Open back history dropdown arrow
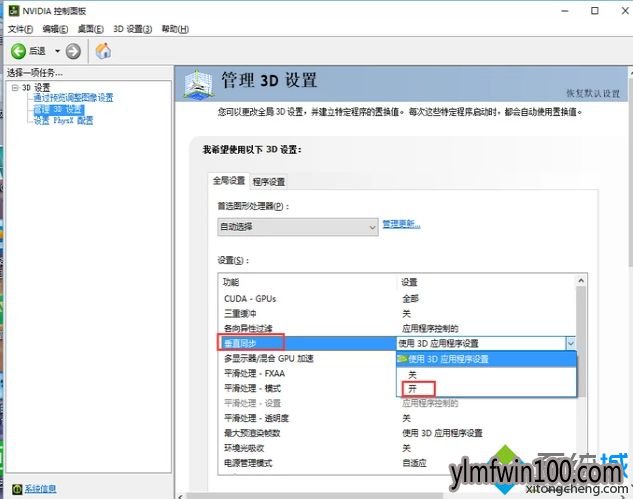Screen dimensions: 633x499 (57, 51)
